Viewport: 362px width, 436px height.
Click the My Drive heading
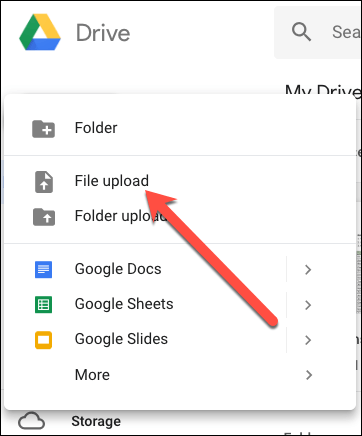click(323, 90)
